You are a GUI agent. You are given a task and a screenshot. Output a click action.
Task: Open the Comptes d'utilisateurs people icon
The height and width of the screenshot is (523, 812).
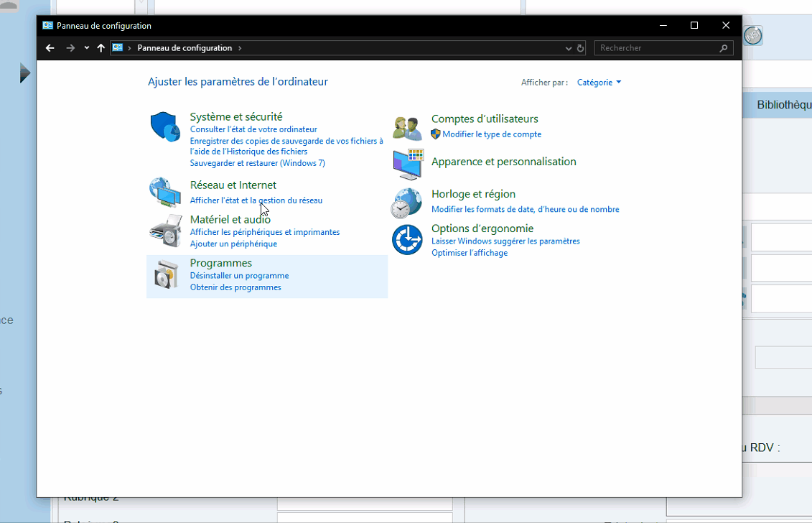coord(407,128)
